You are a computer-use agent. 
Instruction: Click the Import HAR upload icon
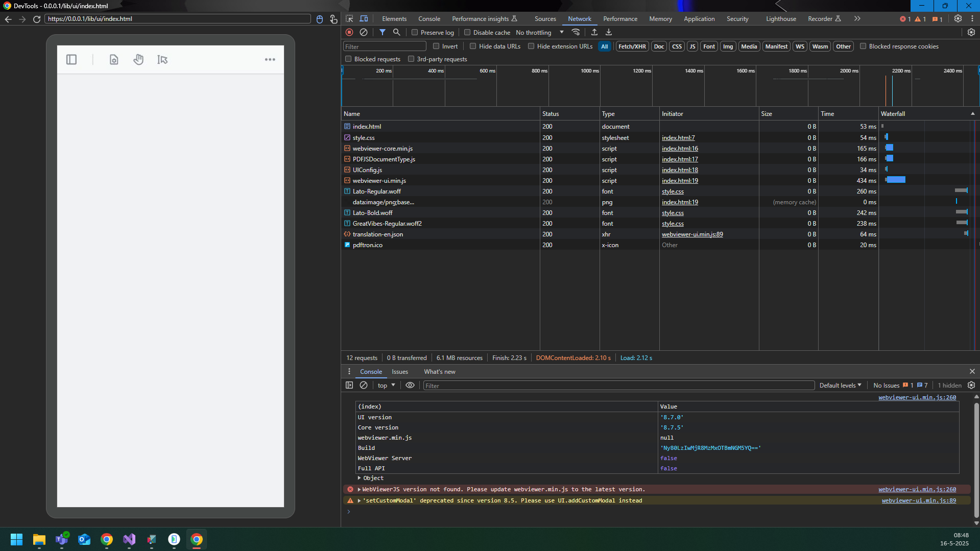pos(594,32)
